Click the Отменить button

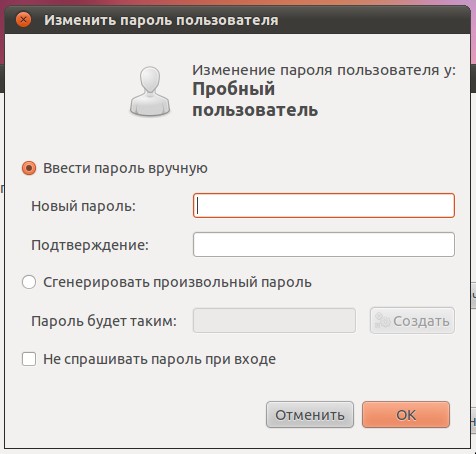[310, 415]
